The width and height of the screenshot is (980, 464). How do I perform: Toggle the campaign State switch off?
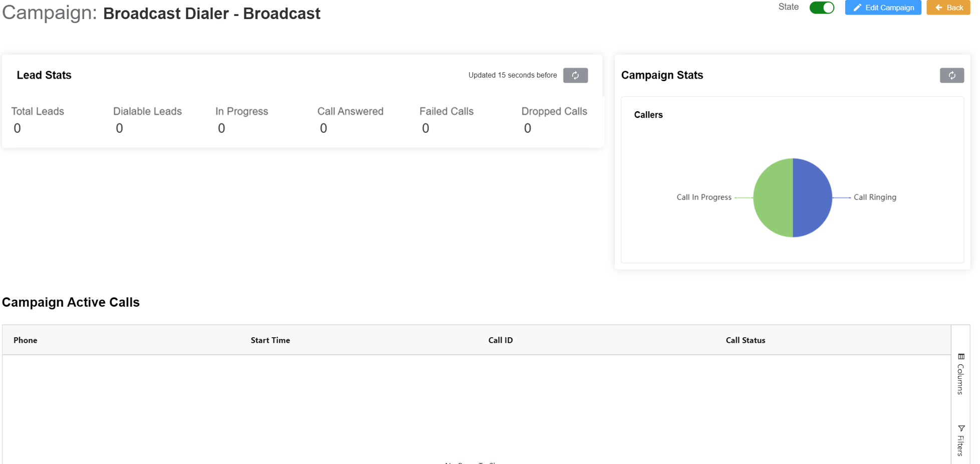821,8
